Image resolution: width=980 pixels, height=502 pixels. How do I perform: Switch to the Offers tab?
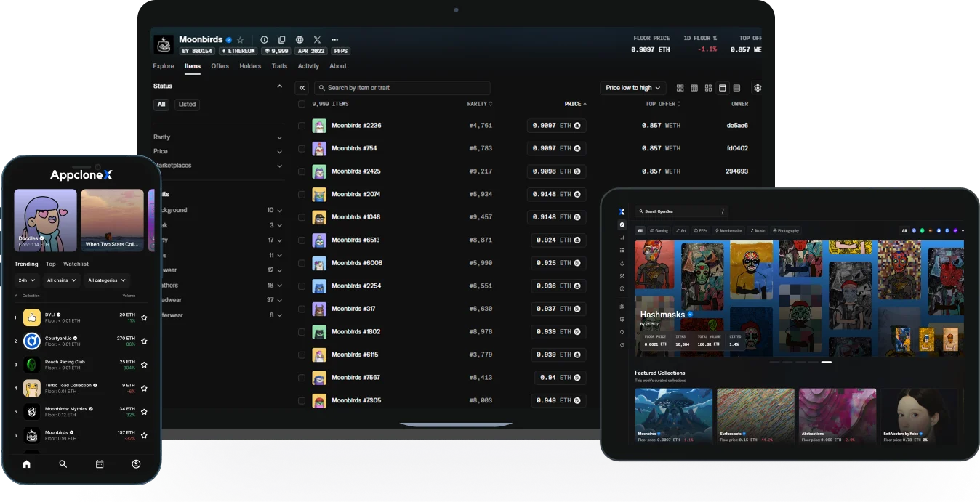point(220,66)
